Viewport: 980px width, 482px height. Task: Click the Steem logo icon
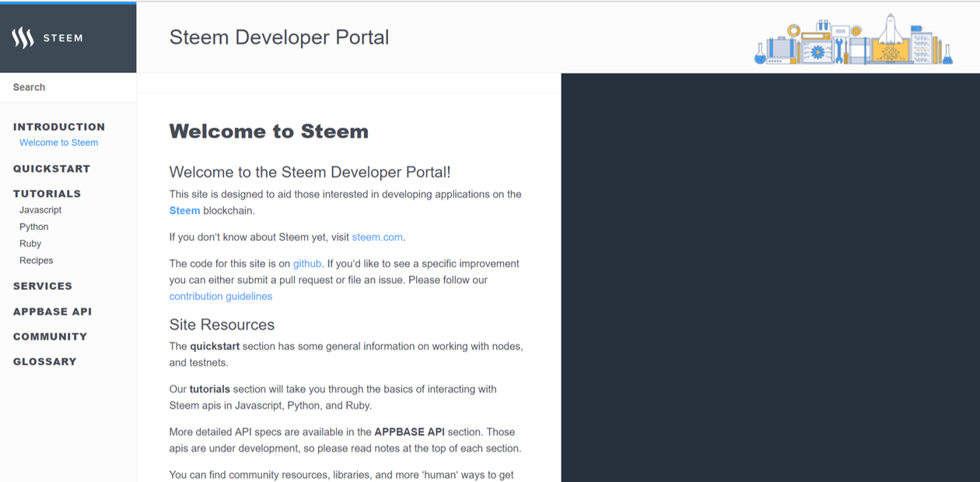[23, 37]
